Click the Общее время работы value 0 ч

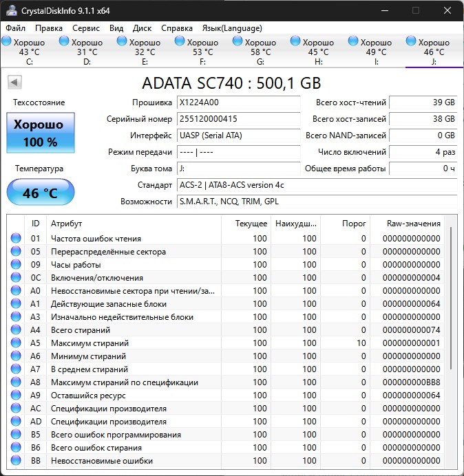pos(423,168)
